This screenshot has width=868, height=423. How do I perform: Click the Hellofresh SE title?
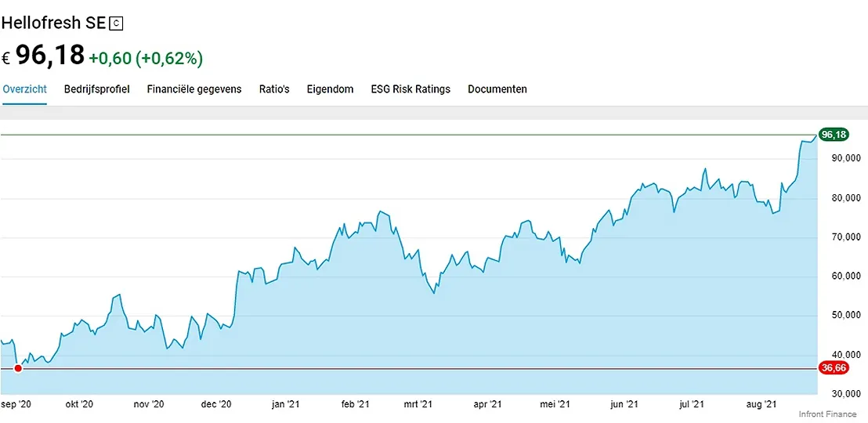click(53, 23)
